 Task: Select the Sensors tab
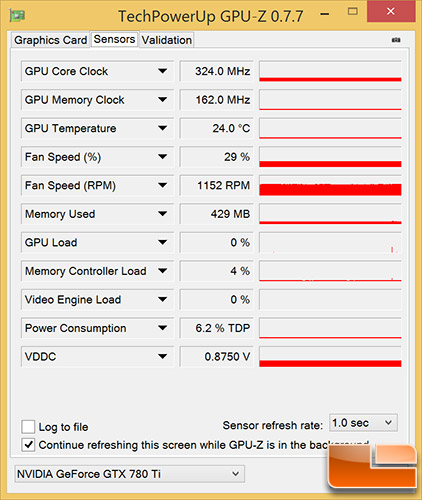click(x=114, y=39)
